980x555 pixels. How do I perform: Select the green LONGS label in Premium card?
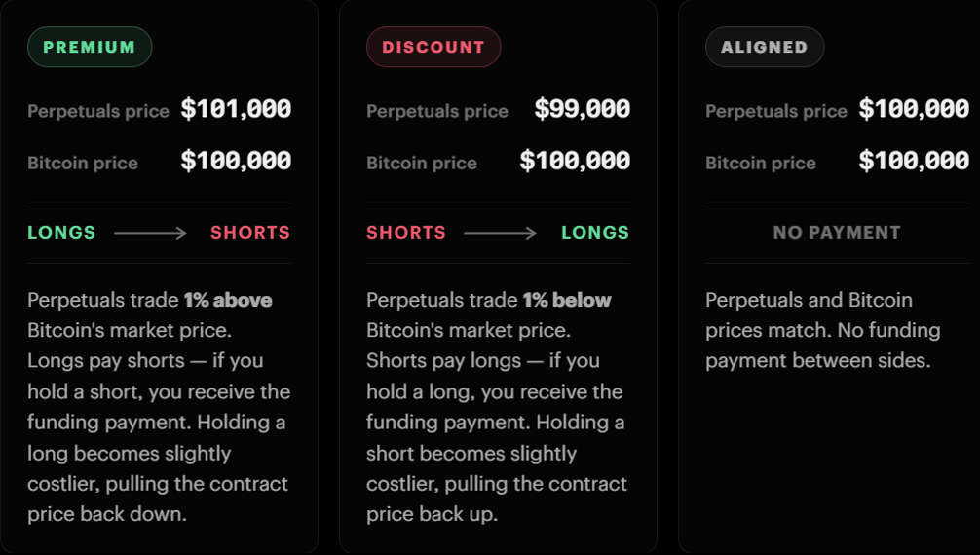[61, 233]
